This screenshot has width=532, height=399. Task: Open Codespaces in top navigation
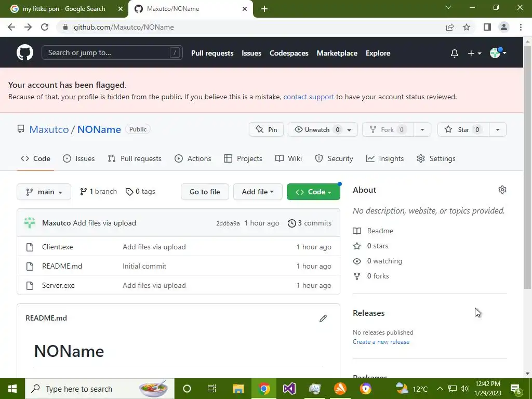click(289, 54)
